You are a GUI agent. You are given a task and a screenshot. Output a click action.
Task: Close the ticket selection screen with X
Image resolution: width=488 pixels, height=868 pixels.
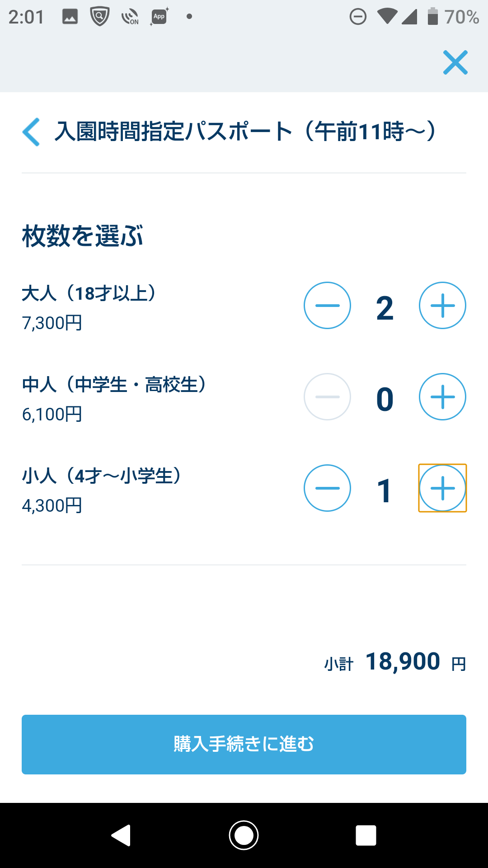(455, 62)
